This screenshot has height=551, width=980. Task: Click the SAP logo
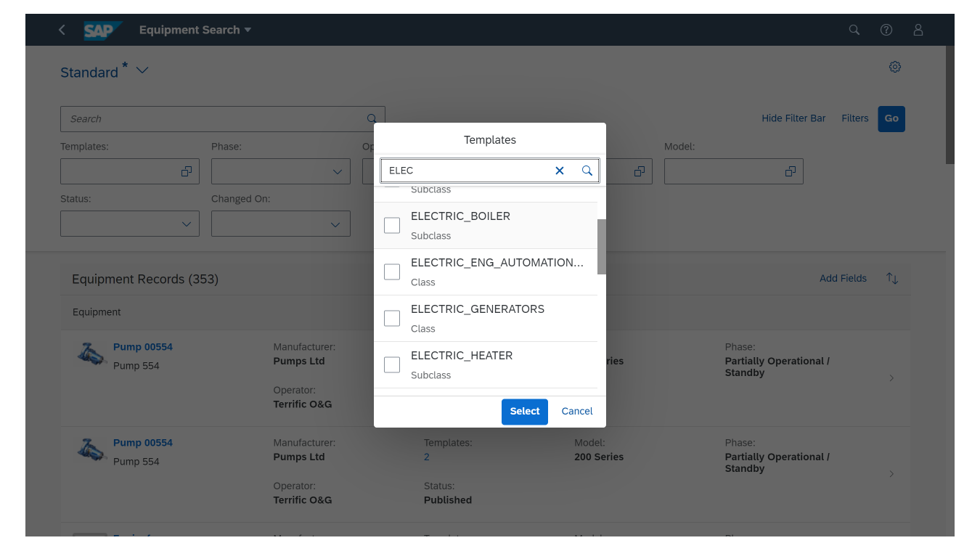coord(101,30)
